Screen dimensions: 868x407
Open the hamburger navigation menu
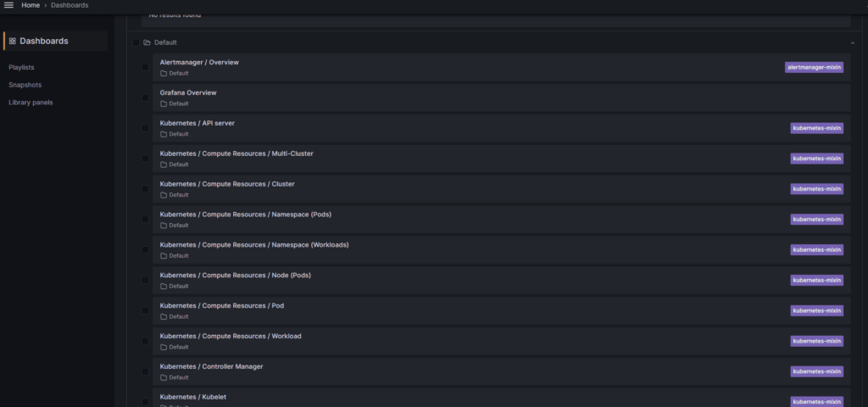click(x=8, y=5)
